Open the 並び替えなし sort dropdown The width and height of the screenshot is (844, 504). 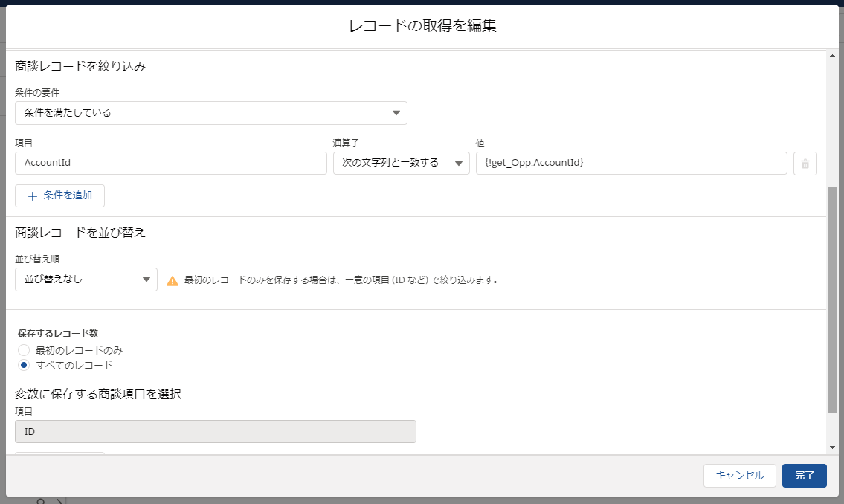pos(86,280)
